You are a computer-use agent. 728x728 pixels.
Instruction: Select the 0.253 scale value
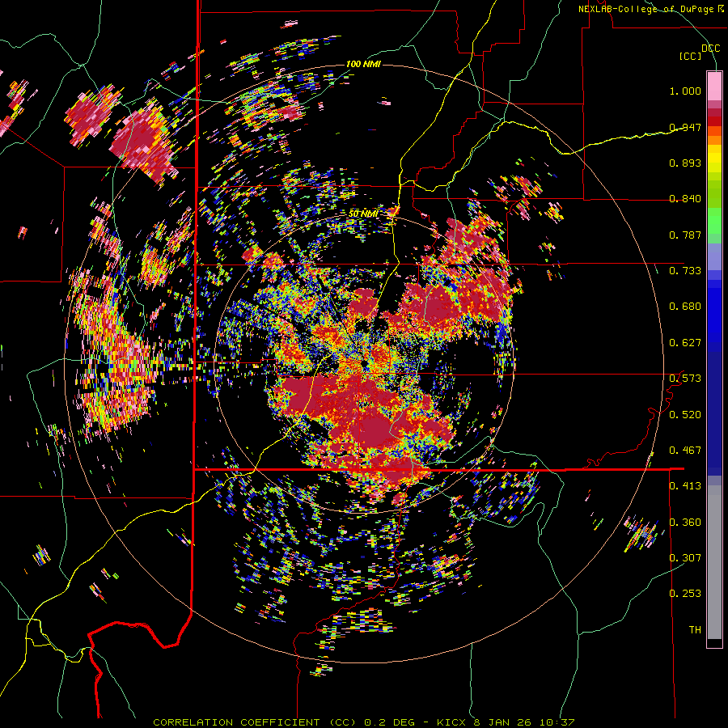[685, 594]
